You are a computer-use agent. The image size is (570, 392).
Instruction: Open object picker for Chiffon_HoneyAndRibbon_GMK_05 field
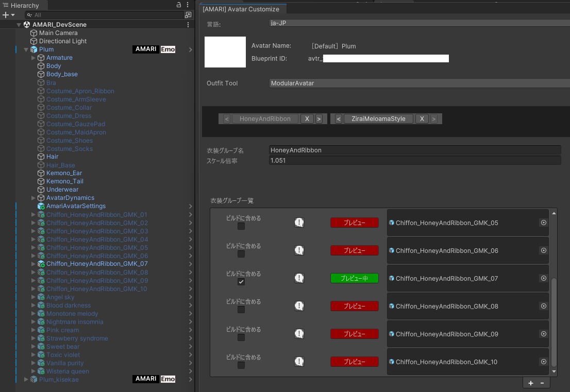[x=544, y=223]
